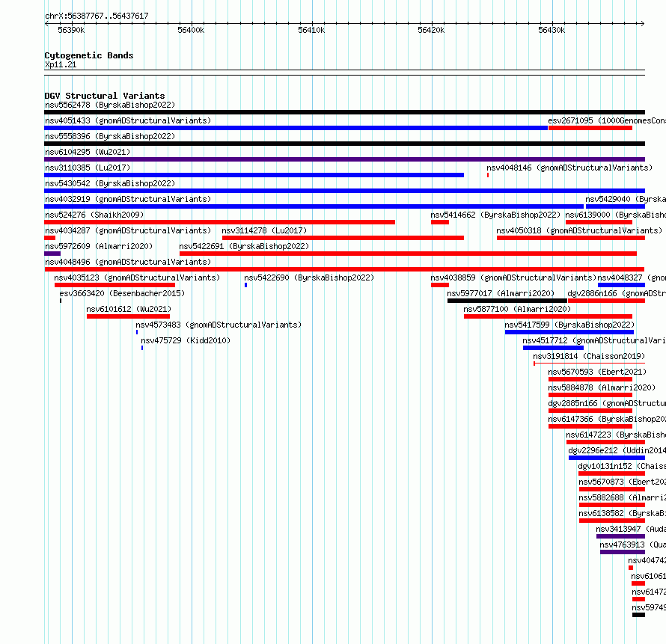Viewport: 666px width, 644px height.
Task: Click the chrX:56387767..56437617 coordinates text
Action: (97, 16)
